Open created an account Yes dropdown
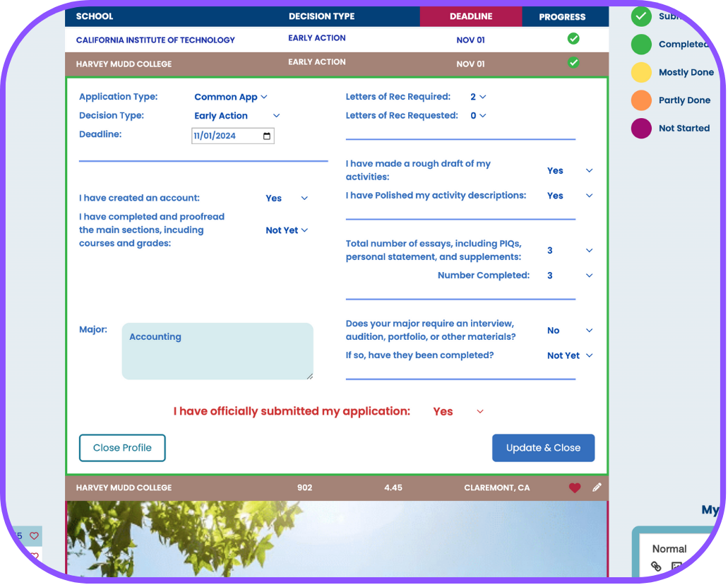Image resolution: width=728 pixels, height=585 pixels. 287,199
